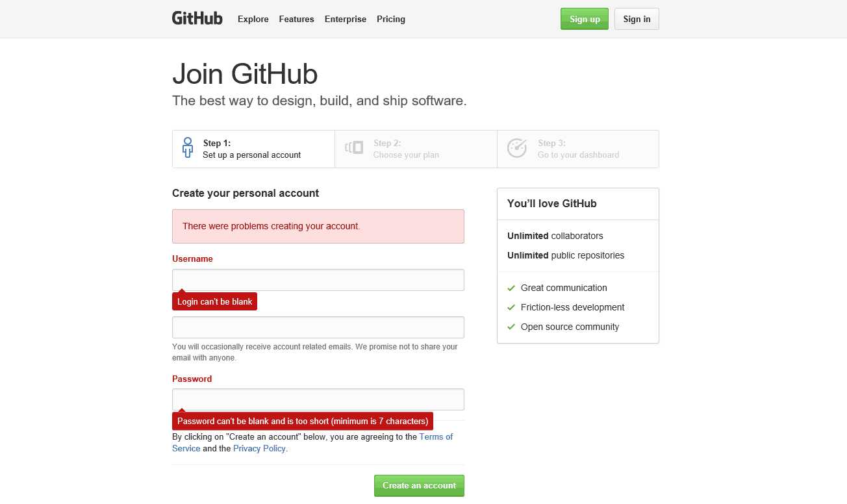Click the email sharing promise note
Image resolution: width=847 pixels, height=504 pixels.
315,352
